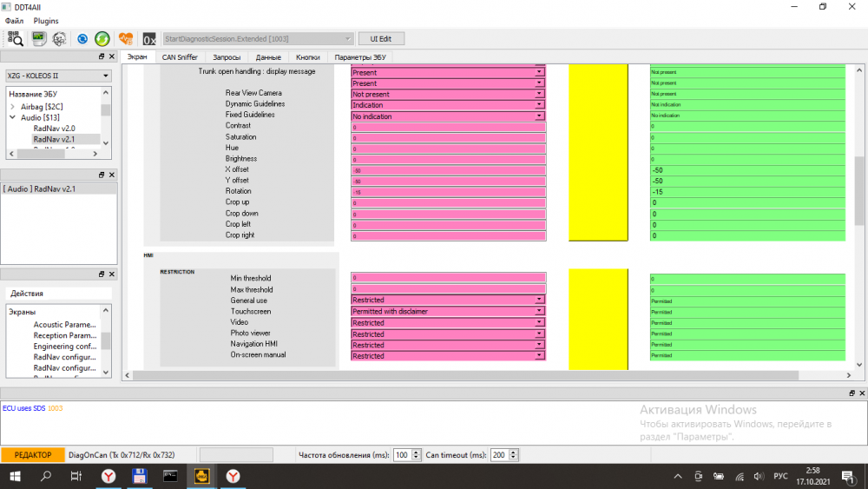Switch to the Данные tab
The image size is (868, 489).
(x=268, y=57)
